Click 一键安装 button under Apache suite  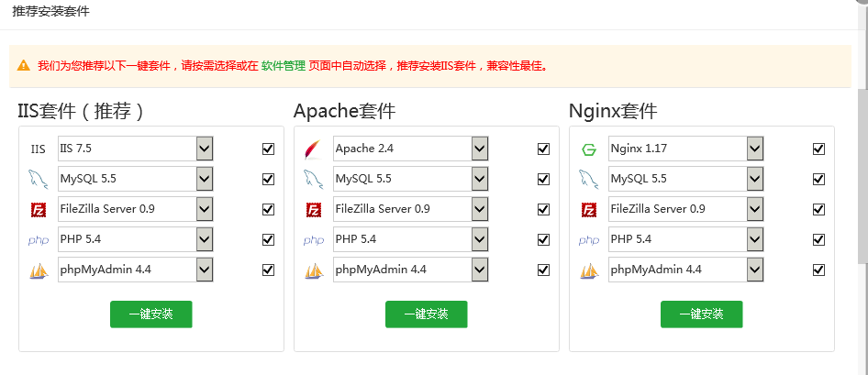427,314
